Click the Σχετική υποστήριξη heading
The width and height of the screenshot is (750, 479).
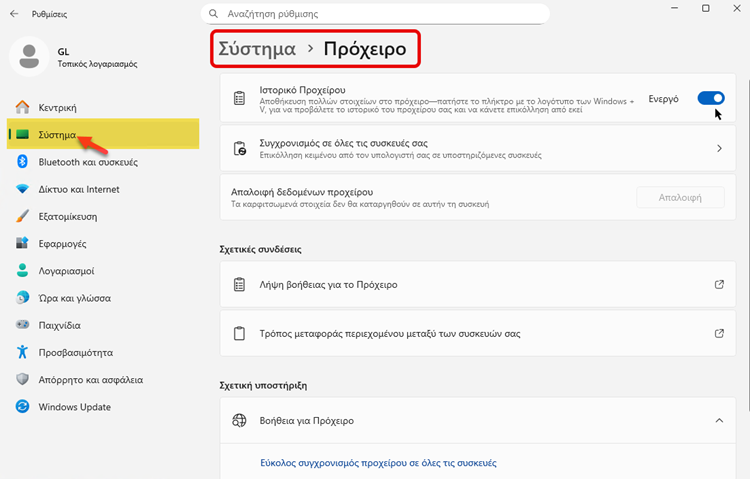tap(263, 385)
